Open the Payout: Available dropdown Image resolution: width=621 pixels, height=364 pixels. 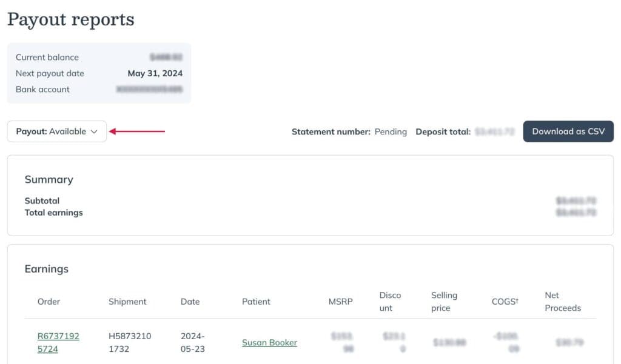56,131
